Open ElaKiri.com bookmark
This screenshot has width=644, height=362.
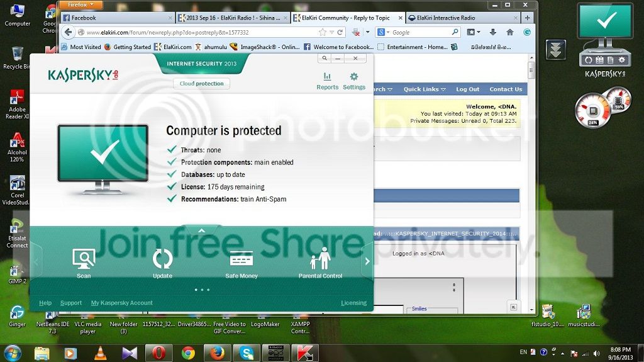pyautogui.click(x=173, y=47)
